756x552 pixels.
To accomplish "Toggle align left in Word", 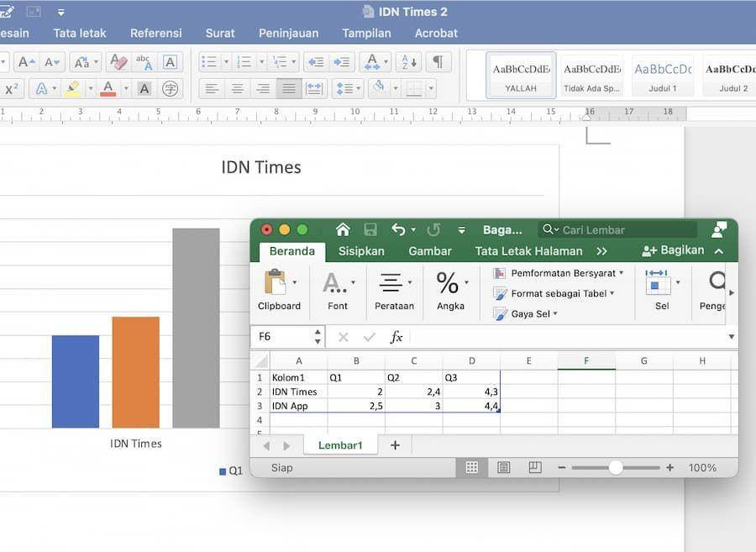I will 211,89.
